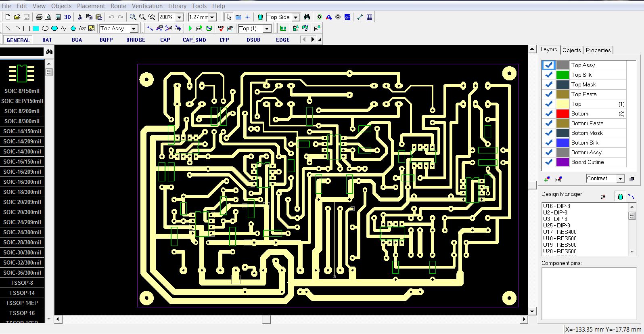The width and height of the screenshot is (644, 334).
Task: Click Add Layer icon below layers list
Action: (547, 179)
